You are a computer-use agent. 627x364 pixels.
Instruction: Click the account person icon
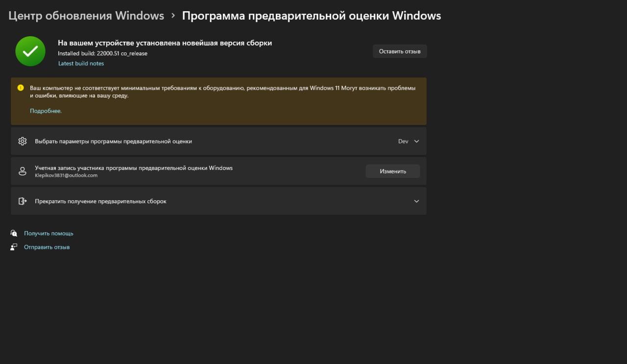(23, 171)
